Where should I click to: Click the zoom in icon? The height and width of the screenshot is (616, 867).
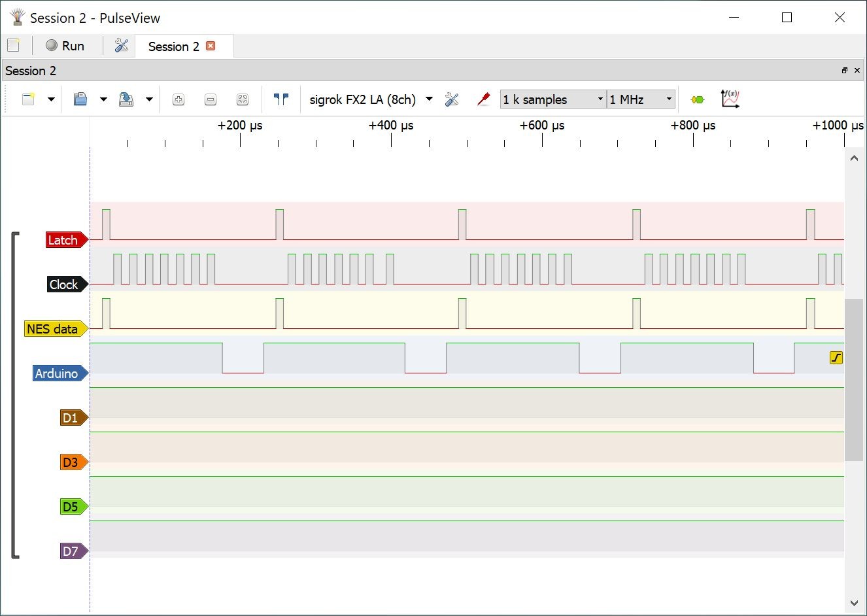click(178, 99)
